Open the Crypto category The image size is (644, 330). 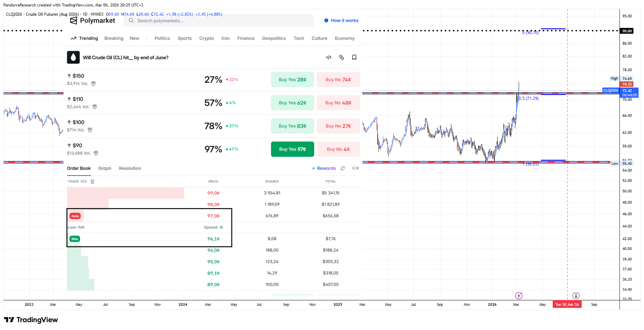[206, 38]
